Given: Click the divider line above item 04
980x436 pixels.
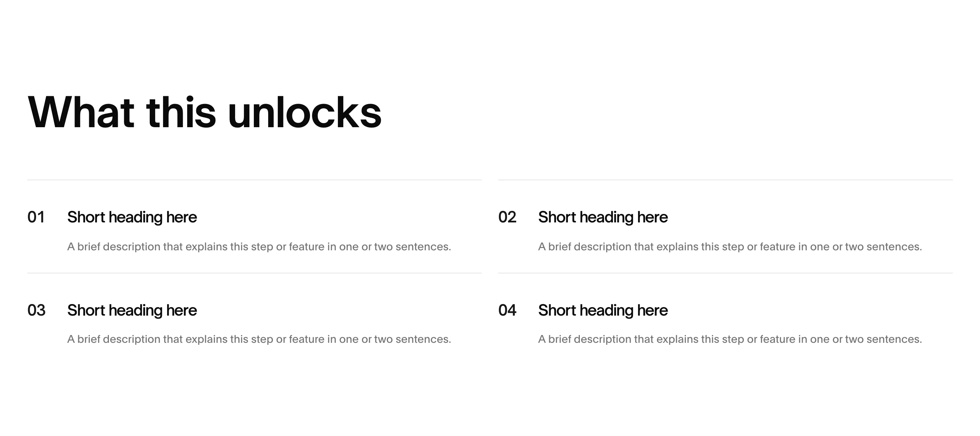Looking at the screenshot, I should pos(725,273).
